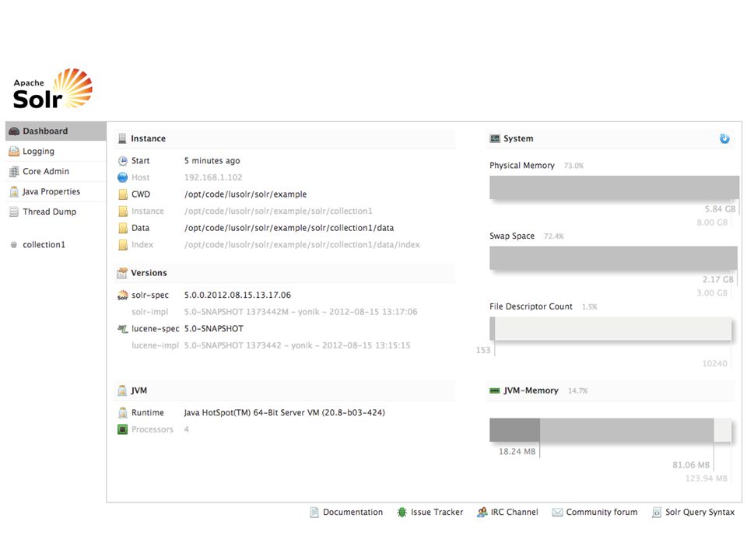
Task: Click the Start clock icon
Action: [122, 161]
